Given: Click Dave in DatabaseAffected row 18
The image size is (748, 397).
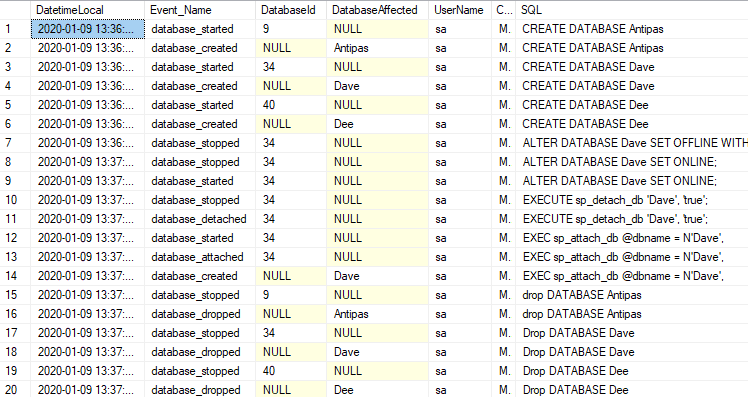Looking at the screenshot, I should 377,352.
